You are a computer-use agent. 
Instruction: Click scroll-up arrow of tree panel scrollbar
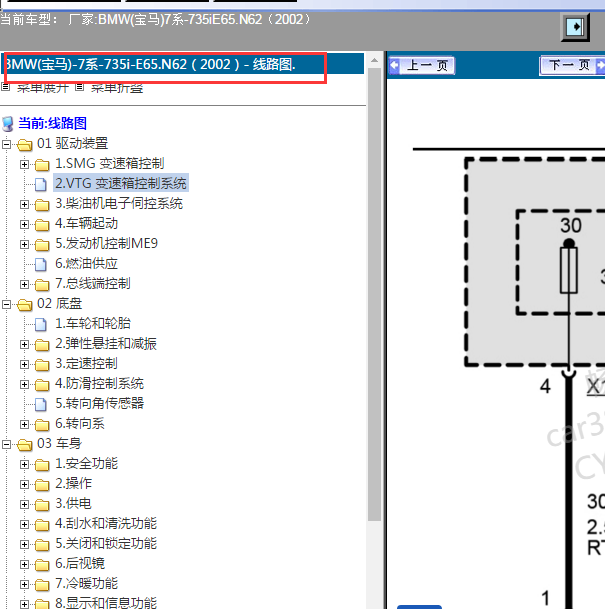click(374, 60)
